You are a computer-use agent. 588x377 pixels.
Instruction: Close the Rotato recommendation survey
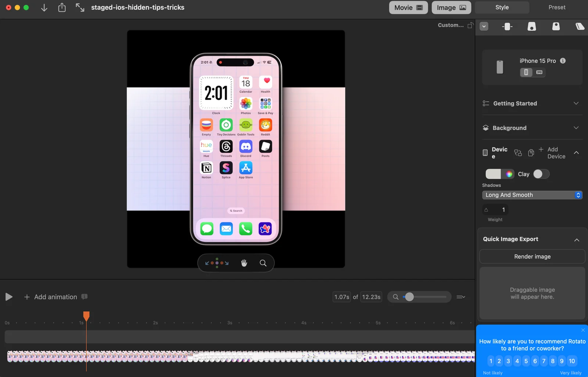pos(583,330)
